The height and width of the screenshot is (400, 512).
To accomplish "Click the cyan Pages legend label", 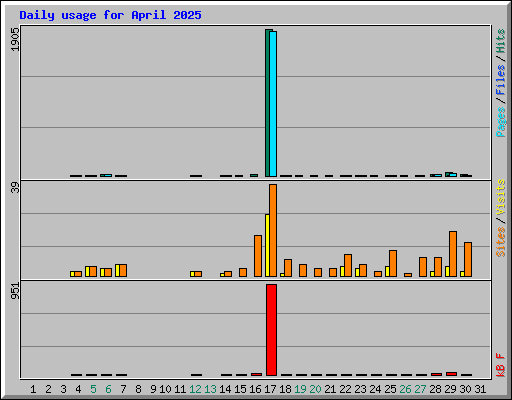I will click(x=500, y=122).
